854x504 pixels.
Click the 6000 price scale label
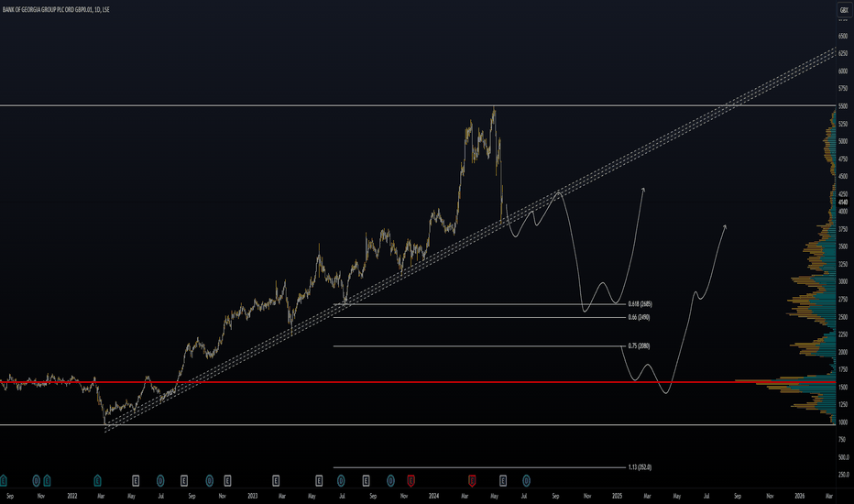(843, 71)
